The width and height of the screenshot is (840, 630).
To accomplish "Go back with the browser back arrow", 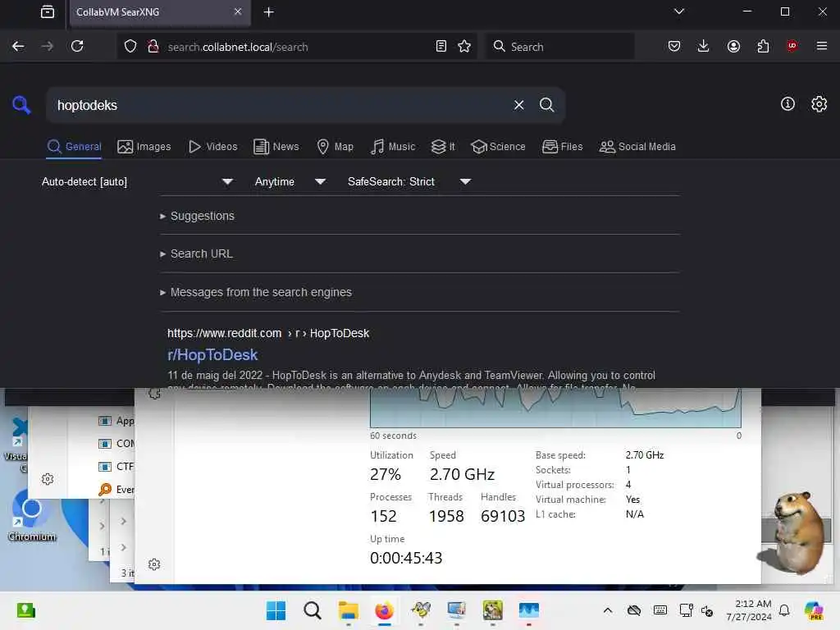I will tap(18, 47).
